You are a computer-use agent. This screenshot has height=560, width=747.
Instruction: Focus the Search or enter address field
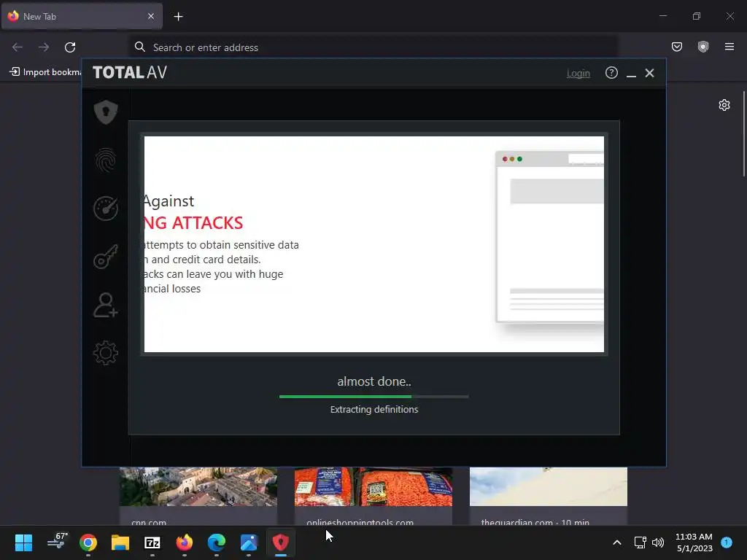(373, 47)
